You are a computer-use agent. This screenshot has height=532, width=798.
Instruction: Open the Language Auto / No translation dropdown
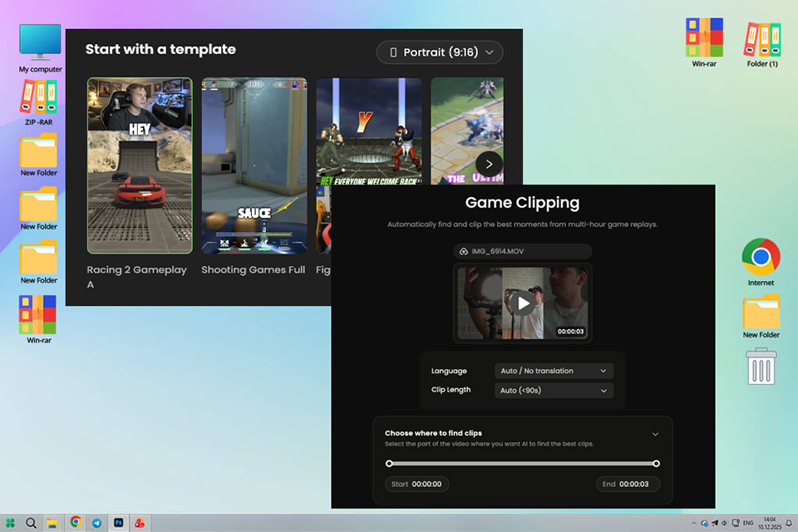(554, 371)
